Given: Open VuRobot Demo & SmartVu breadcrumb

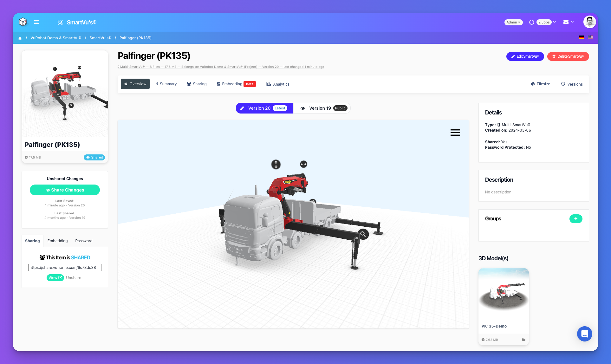Looking at the screenshot, I should pos(56,38).
